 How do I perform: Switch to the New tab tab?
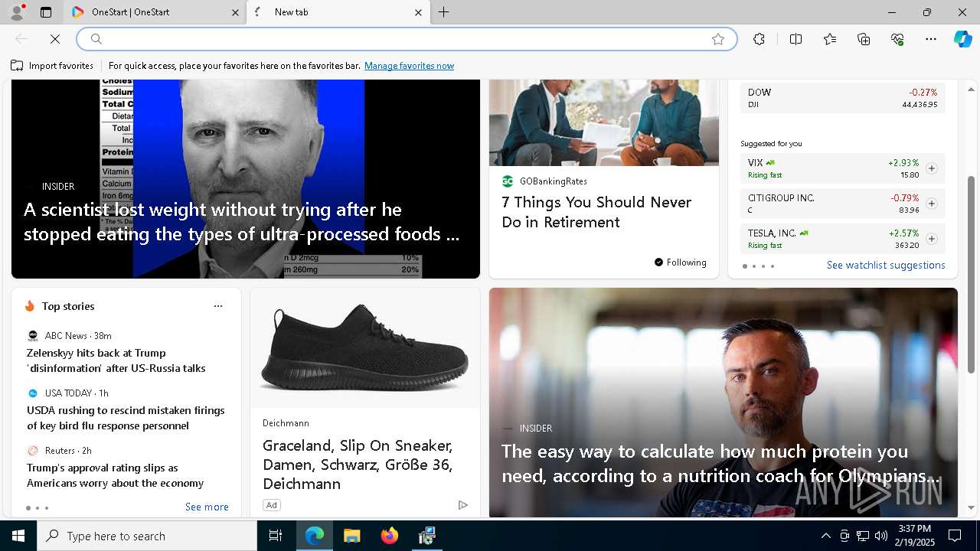coord(337,12)
